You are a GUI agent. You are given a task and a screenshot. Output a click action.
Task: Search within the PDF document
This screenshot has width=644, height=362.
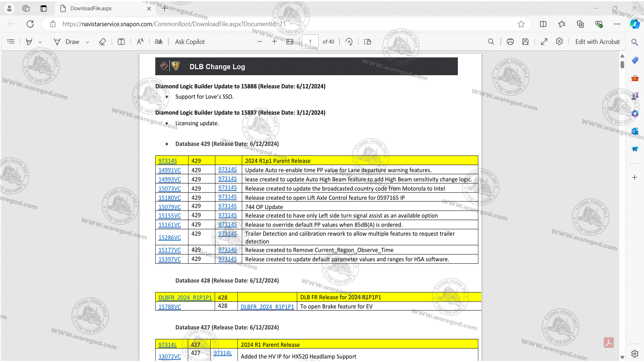coord(491,42)
